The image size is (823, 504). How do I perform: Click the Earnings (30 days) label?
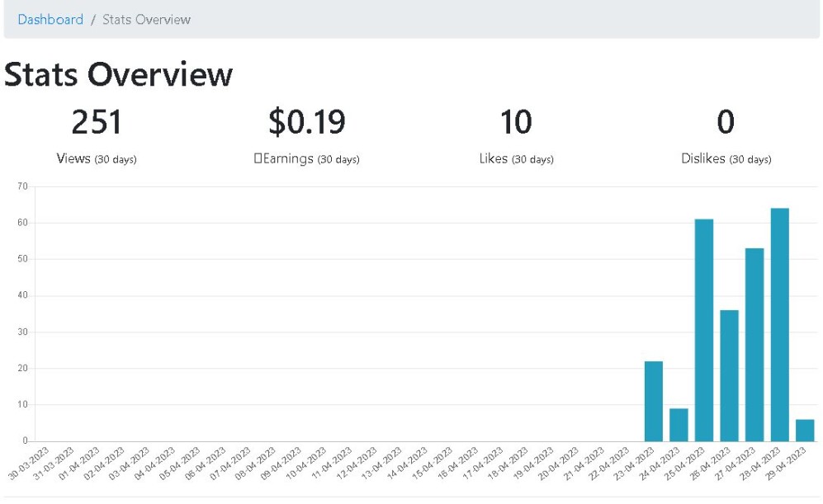(x=306, y=158)
